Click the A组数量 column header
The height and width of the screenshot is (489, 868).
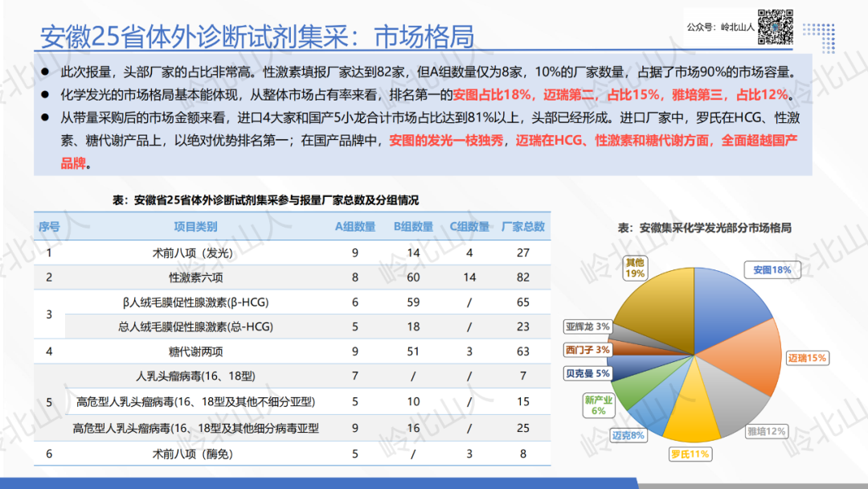point(355,227)
